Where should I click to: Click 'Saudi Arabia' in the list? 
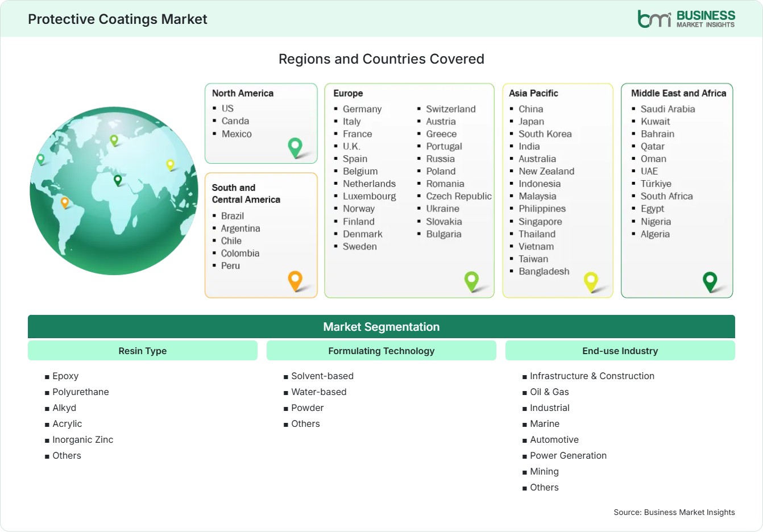click(x=668, y=109)
